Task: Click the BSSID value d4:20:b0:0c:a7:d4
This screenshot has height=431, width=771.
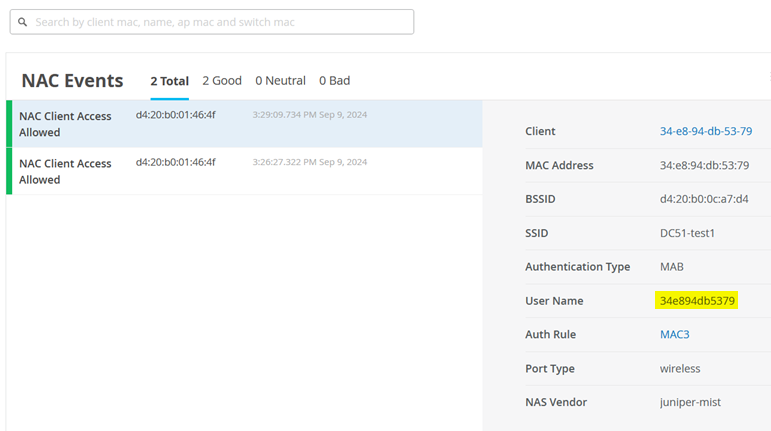Action: click(x=704, y=199)
